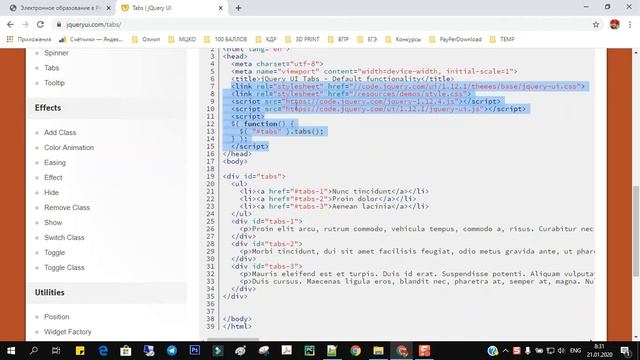Open the Windows notification center
The height and width of the screenshot is (360, 640).
coord(625,351)
